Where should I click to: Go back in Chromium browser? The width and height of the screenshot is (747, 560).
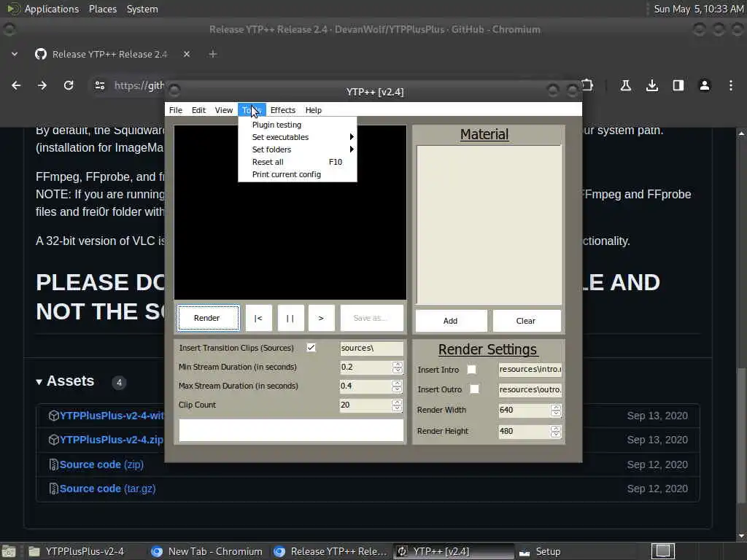(x=16, y=85)
